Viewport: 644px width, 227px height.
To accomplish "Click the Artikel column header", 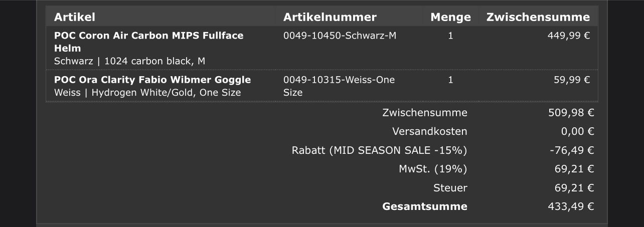I will [x=75, y=17].
